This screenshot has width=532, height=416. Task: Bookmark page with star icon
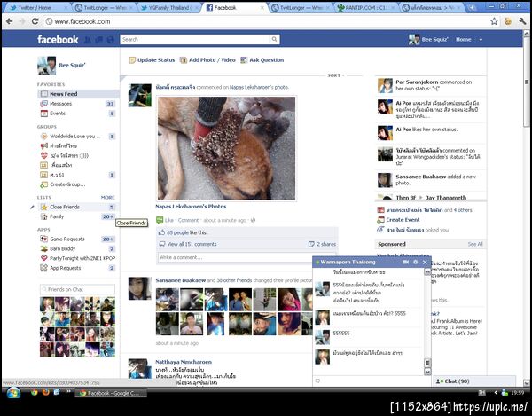pyautogui.click(x=494, y=21)
